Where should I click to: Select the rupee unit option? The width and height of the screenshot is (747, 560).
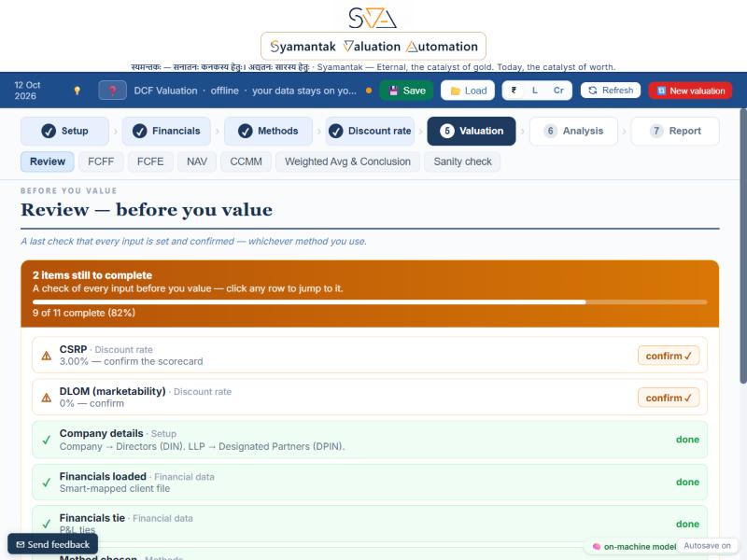click(514, 91)
